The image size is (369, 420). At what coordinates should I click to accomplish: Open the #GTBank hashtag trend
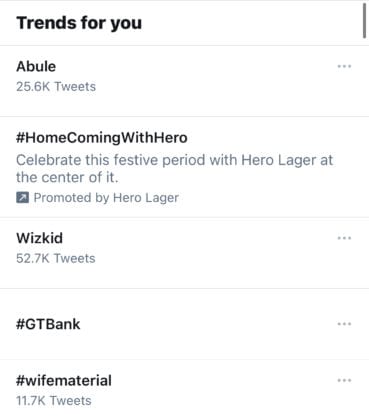click(x=48, y=324)
